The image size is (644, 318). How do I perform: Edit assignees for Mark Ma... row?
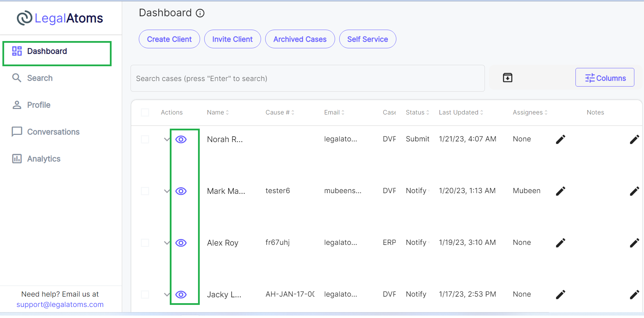pyautogui.click(x=561, y=191)
